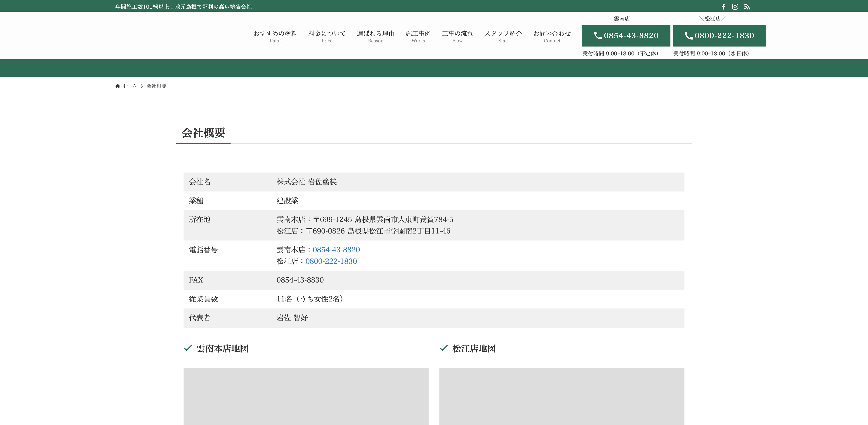868x425 pixels.
Task: Open the Facebook icon link
Action: (723, 7)
